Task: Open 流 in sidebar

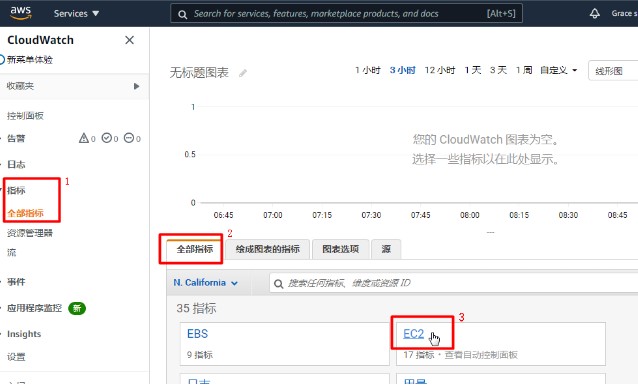Action: tap(11, 252)
